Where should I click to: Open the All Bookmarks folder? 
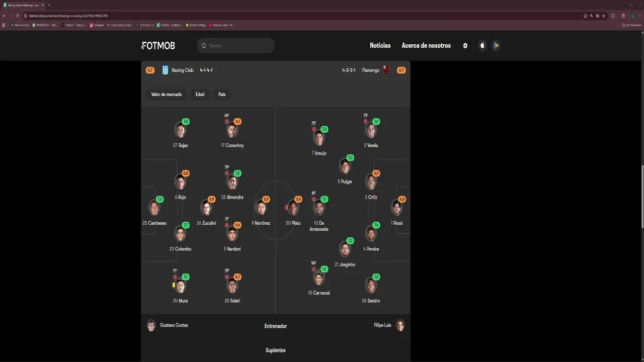(632, 25)
